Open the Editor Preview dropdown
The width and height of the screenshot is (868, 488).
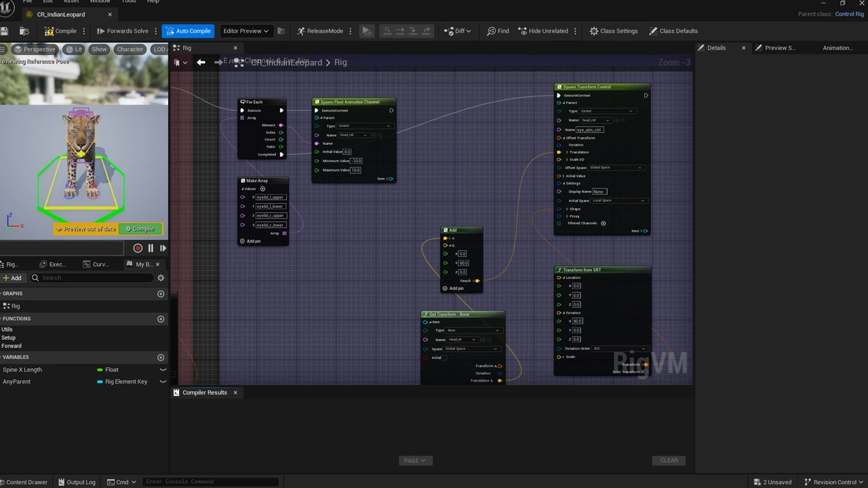tap(245, 31)
